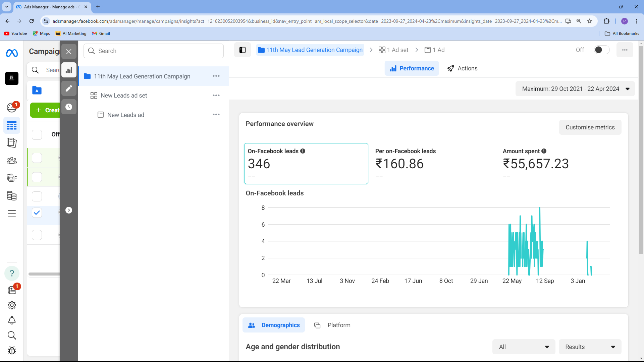Screen dimensions: 644x362
Task: Tick the third campaign row checkbox
Action: [x=37, y=196]
